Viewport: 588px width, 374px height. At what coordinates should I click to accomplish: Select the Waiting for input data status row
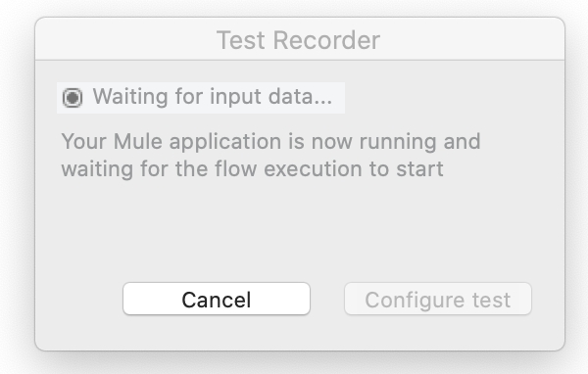click(201, 98)
